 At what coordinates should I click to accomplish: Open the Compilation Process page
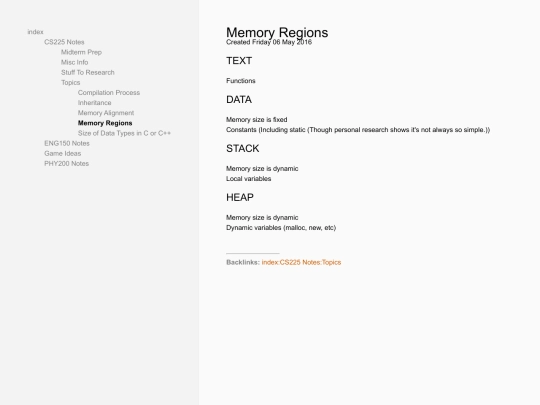(x=109, y=93)
